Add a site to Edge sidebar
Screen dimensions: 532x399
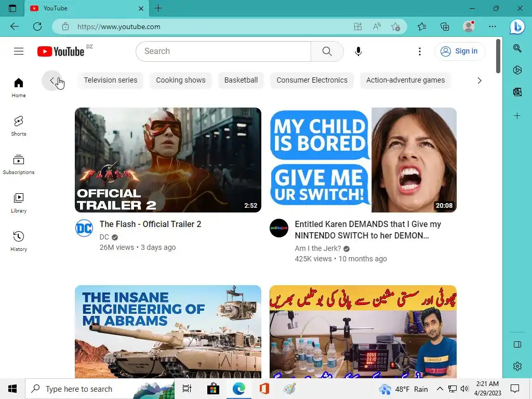517,116
